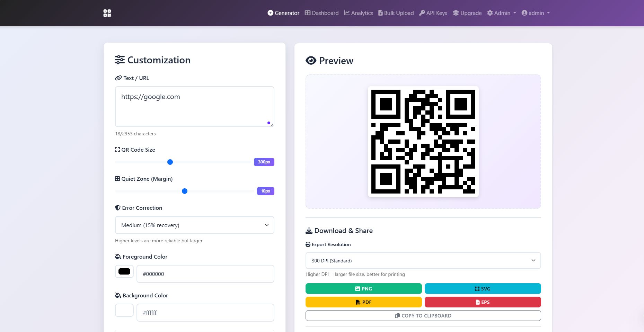Click the QR code preview image

pos(423,142)
